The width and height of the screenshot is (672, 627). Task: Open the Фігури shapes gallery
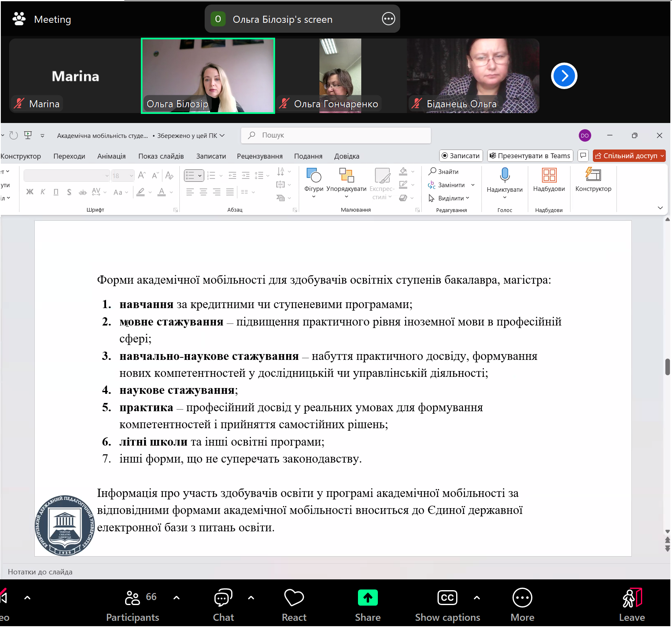pos(314,176)
